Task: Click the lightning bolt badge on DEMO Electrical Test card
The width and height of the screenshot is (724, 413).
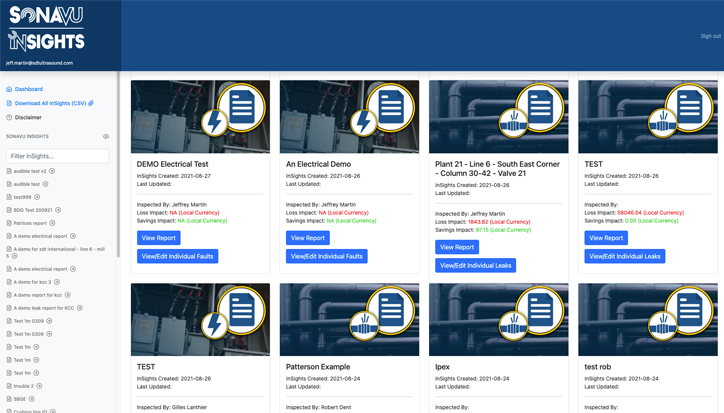Action: [214, 123]
